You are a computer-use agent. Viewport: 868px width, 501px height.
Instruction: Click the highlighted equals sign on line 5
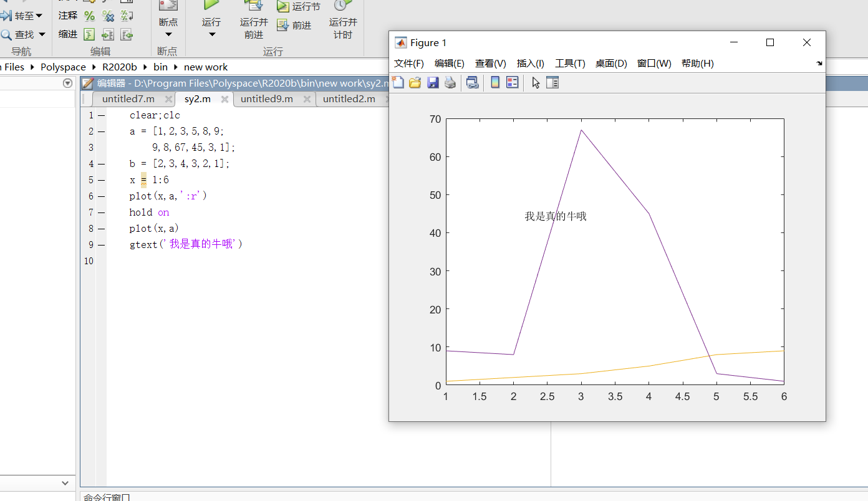click(143, 179)
